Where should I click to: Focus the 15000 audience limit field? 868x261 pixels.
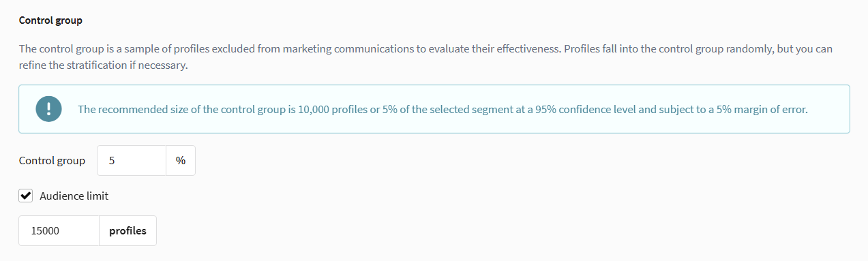point(59,231)
